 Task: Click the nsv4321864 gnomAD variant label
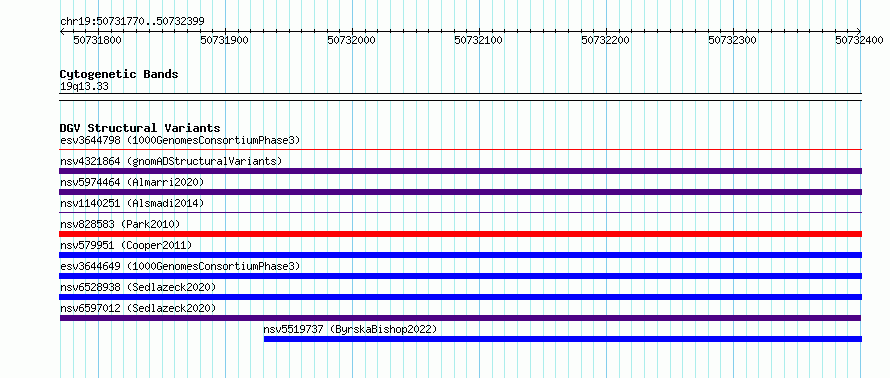[x=171, y=161]
